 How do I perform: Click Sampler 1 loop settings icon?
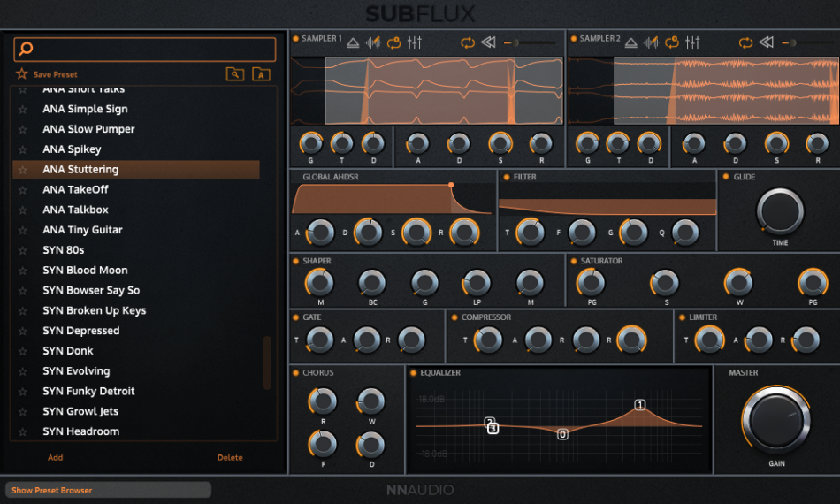pos(393,42)
